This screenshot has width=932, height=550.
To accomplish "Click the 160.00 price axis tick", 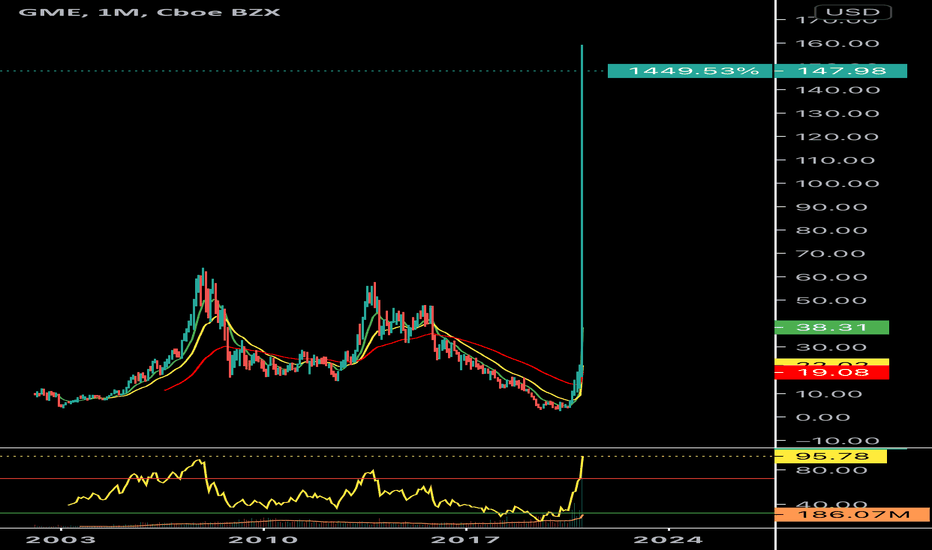I will [837, 43].
